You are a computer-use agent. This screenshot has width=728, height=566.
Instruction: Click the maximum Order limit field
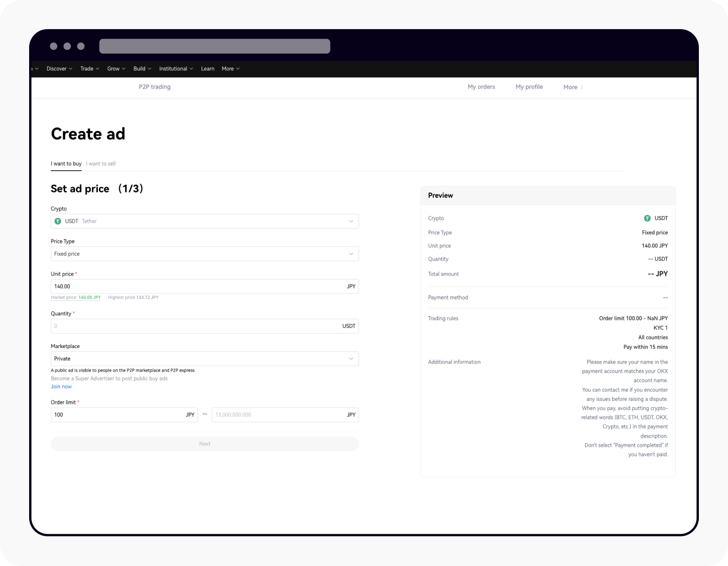coord(273,414)
